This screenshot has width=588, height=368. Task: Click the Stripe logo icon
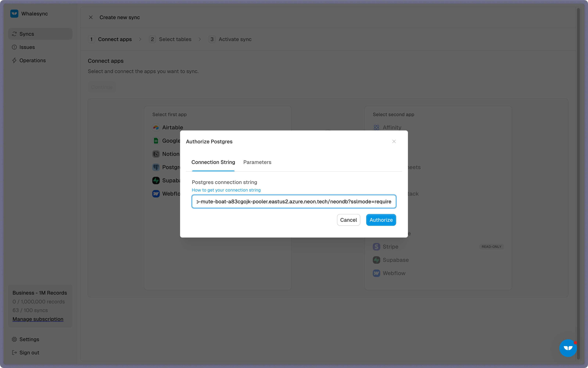(x=376, y=247)
